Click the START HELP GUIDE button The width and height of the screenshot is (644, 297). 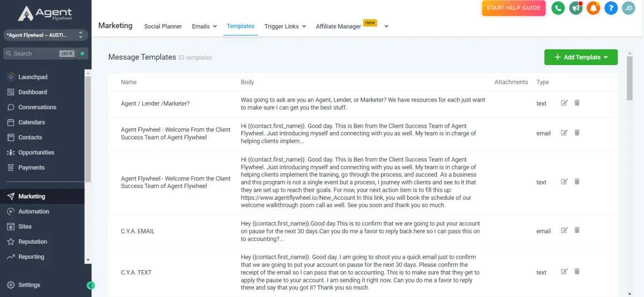click(514, 8)
